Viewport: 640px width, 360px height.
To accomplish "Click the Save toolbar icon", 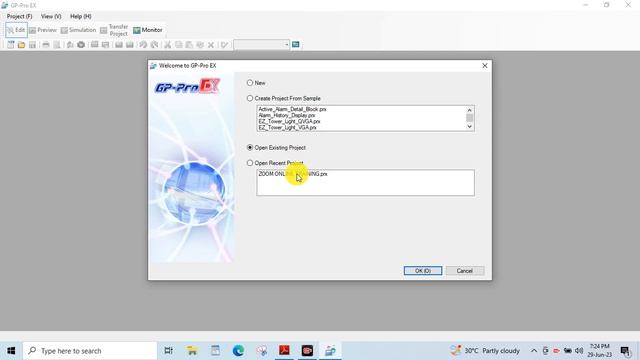I will click(32, 44).
